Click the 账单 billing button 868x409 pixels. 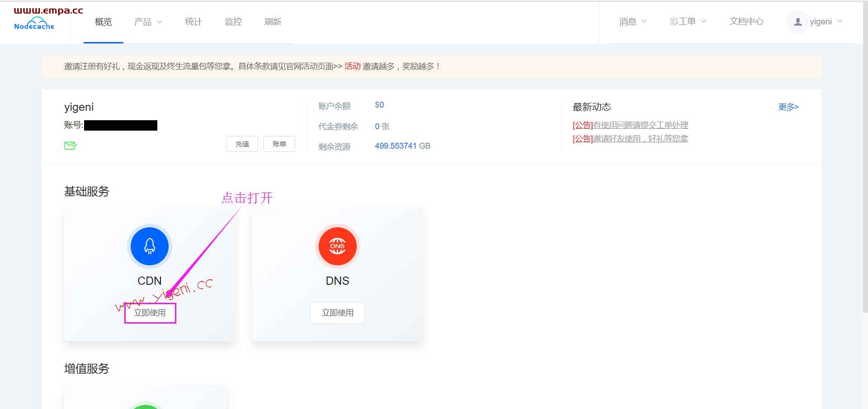point(279,144)
